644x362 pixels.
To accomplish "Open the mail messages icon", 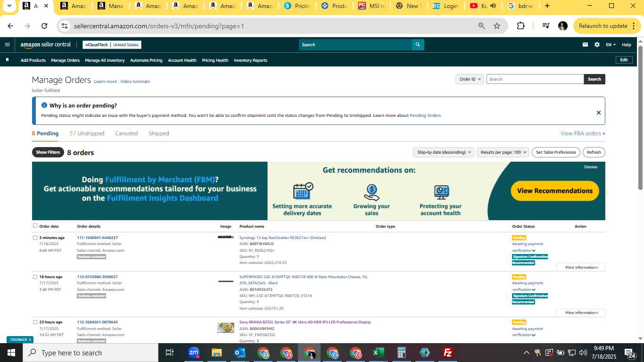I will pos(585,45).
